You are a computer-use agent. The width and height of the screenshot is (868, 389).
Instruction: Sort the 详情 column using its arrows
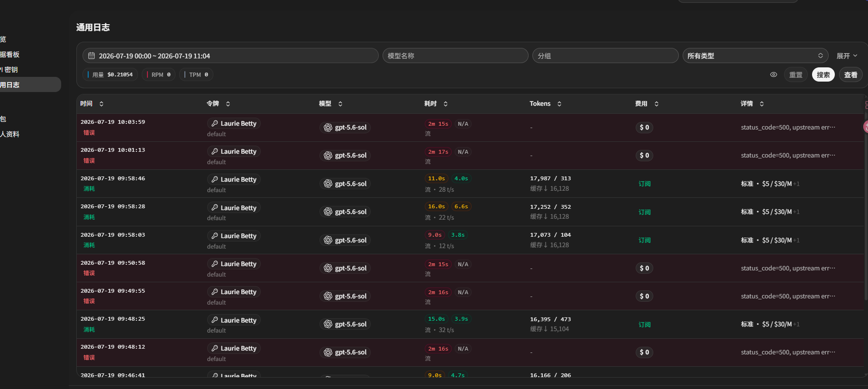[762, 103]
